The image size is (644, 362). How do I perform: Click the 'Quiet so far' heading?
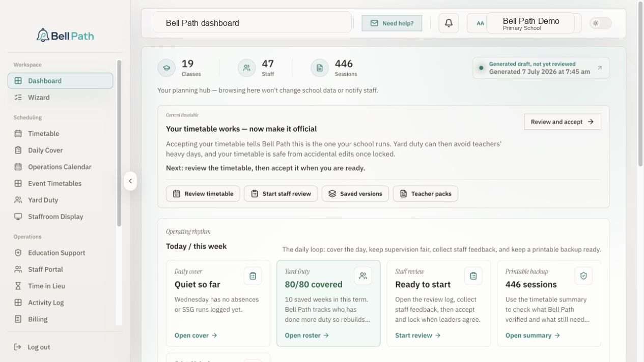tap(198, 285)
